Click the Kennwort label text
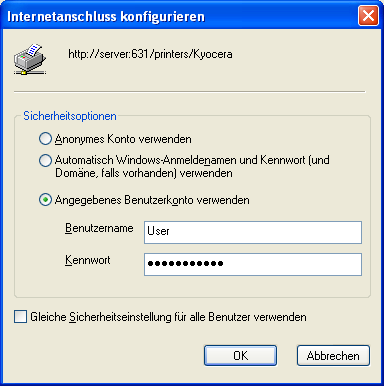The height and width of the screenshot is (386, 384). click(x=88, y=260)
